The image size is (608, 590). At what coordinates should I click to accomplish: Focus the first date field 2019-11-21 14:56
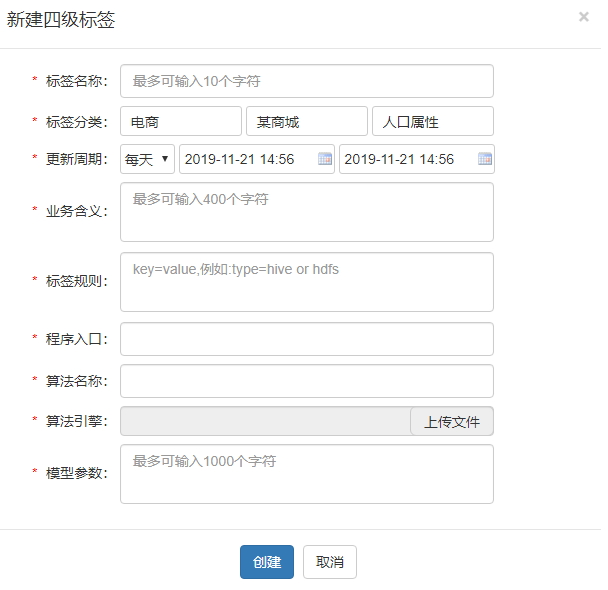click(x=257, y=159)
